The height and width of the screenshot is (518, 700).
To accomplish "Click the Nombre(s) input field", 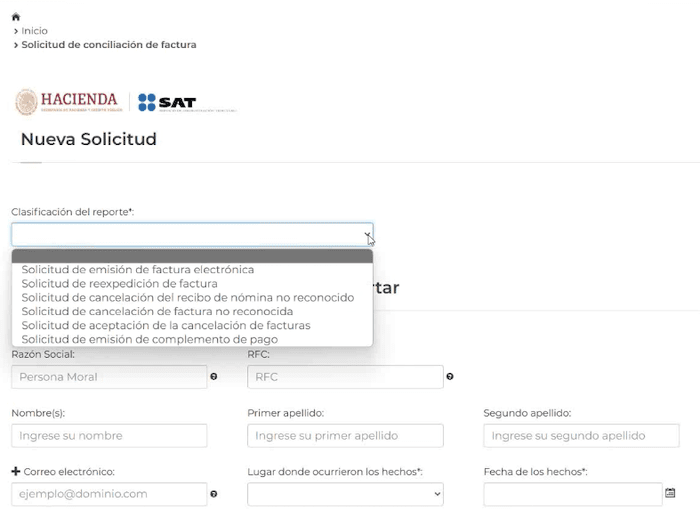I will pos(109,436).
